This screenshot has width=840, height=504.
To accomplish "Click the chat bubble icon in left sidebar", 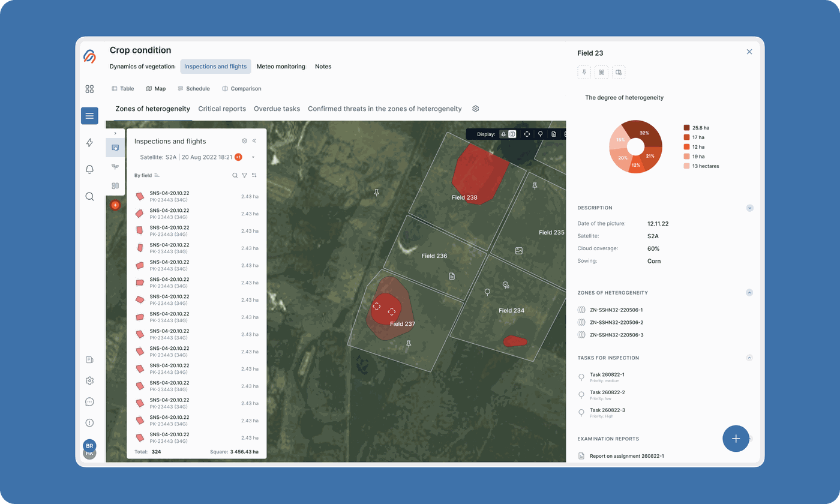I will 89,402.
